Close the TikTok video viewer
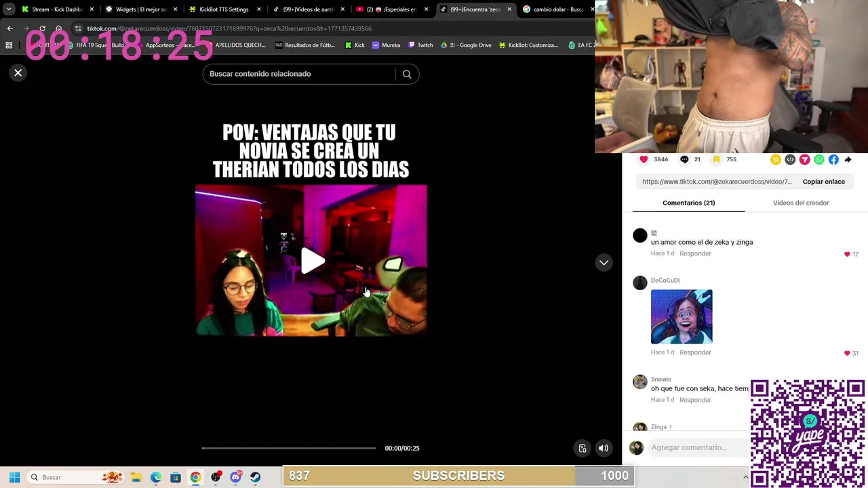 click(18, 73)
